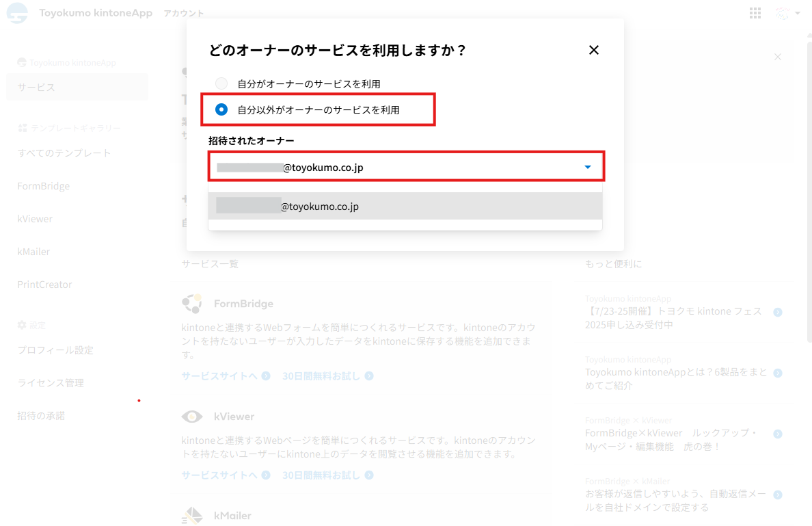
Task: Expand the account dropdown arrow beside avatar
Action: (x=798, y=14)
